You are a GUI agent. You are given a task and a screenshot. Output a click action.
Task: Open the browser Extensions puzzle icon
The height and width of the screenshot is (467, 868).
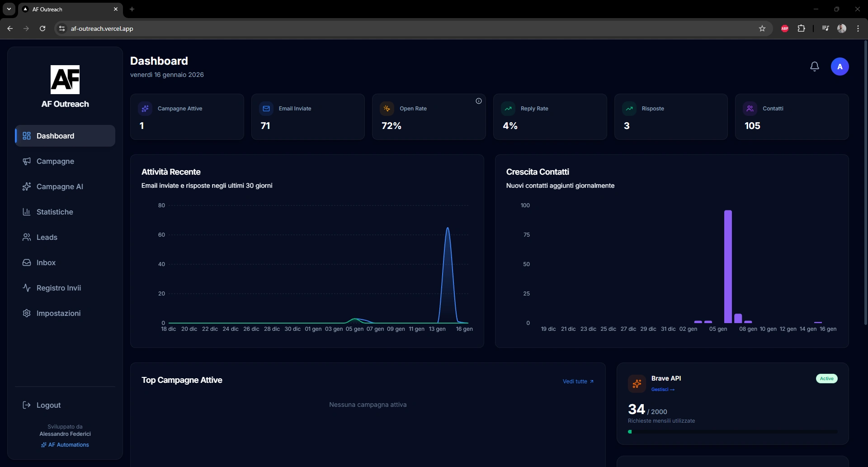[801, 29]
